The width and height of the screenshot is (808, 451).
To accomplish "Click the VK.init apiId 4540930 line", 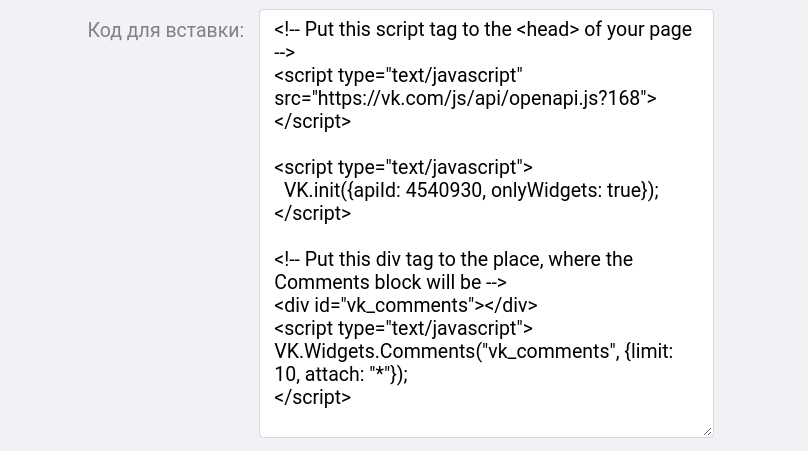I will point(471,190).
